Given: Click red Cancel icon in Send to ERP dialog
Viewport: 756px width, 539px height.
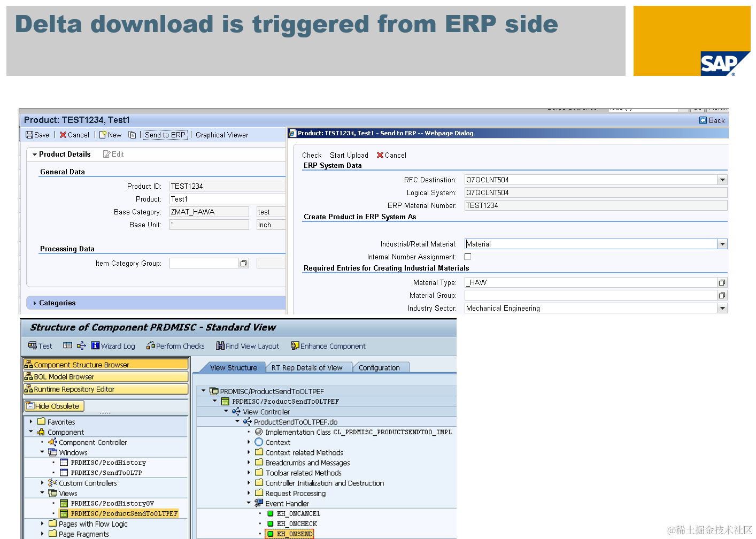Looking at the screenshot, I should click(380, 155).
